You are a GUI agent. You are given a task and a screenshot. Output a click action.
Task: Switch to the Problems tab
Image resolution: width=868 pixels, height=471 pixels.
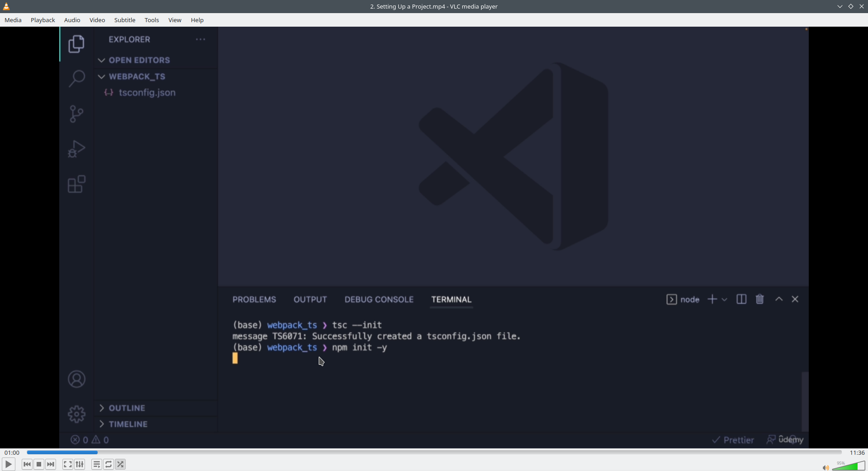click(x=254, y=299)
